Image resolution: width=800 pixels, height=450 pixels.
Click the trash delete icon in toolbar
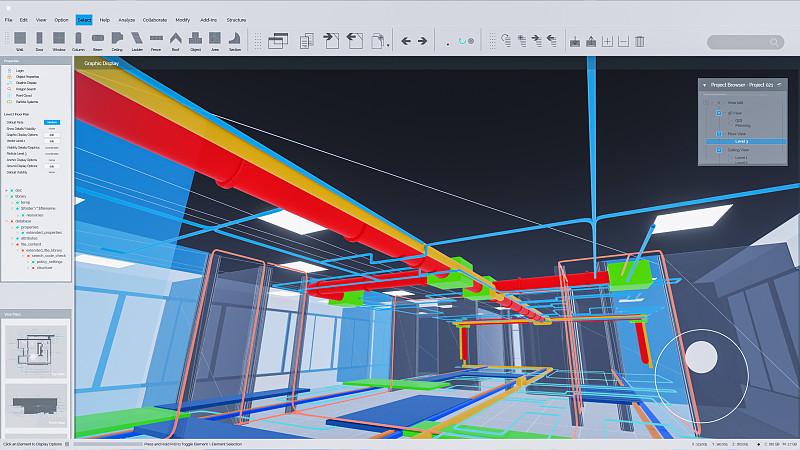click(x=640, y=41)
